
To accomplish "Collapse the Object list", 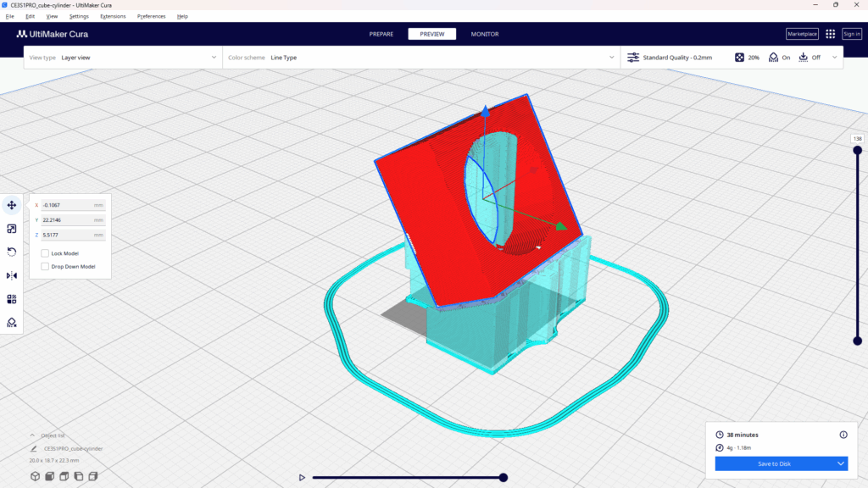I will (x=33, y=435).
